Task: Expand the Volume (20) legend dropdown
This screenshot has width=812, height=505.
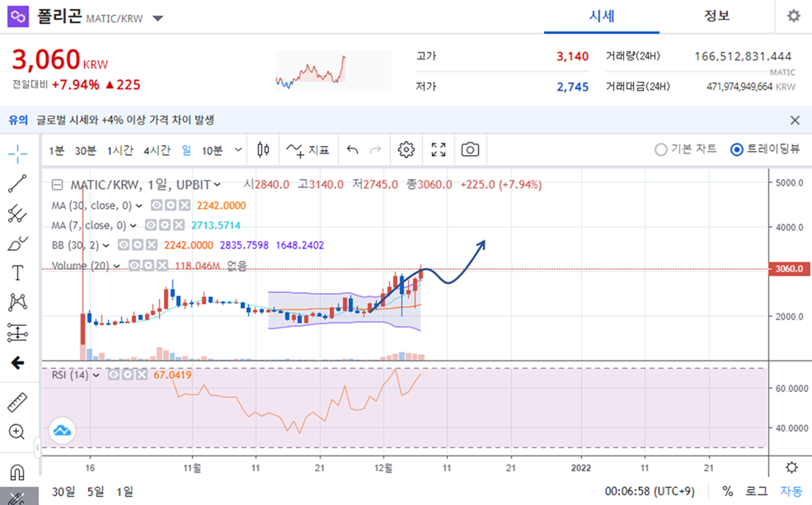Action: pyautogui.click(x=116, y=266)
